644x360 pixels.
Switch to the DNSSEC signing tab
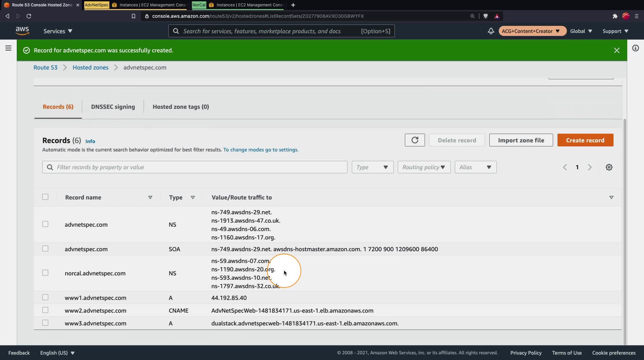point(113,107)
